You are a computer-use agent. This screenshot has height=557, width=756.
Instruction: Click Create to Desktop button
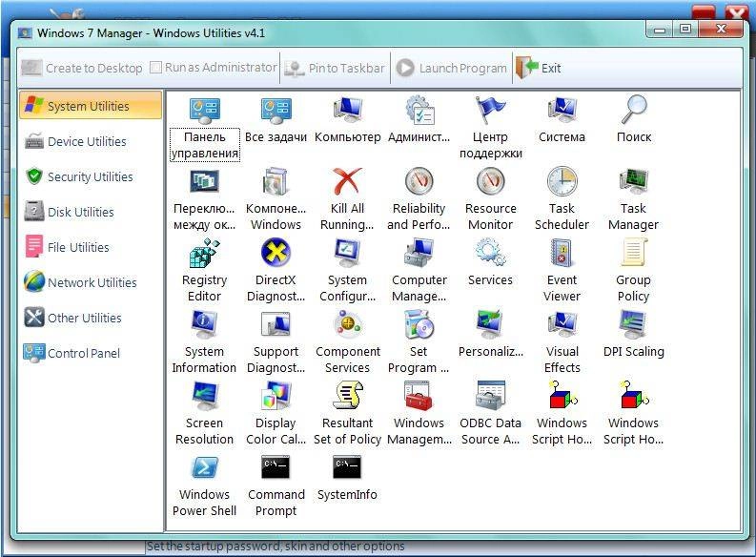pyautogui.click(x=82, y=68)
